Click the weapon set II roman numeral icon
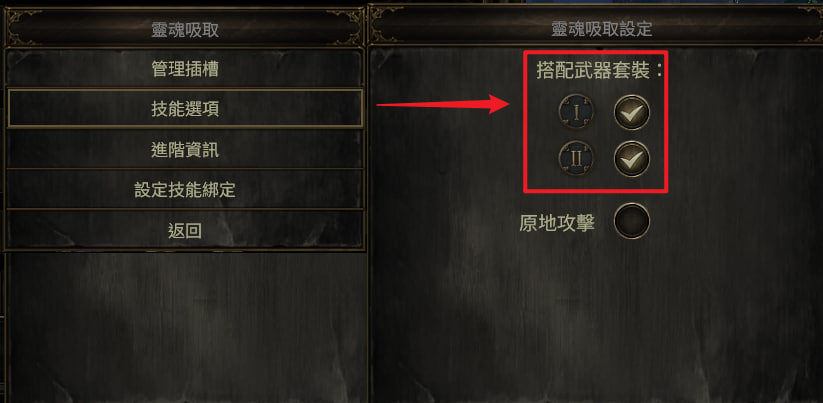This screenshot has height=403, width=823. 577,158
